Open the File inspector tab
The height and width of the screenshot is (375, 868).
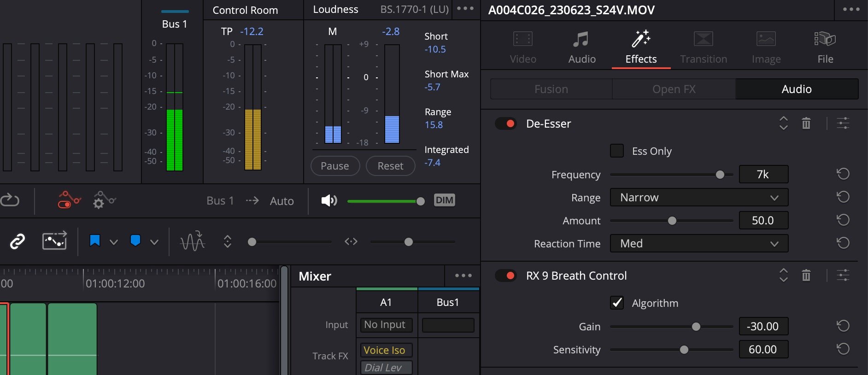click(x=825, y=47)
